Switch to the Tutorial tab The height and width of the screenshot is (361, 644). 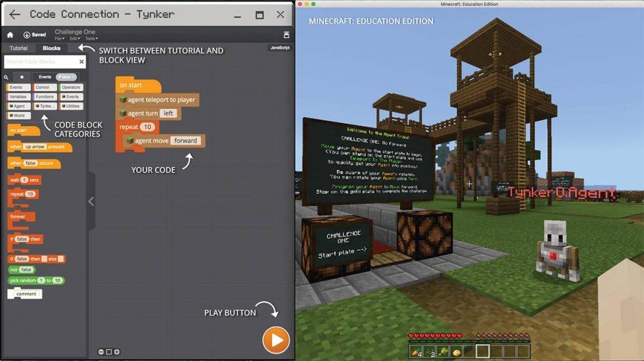(x=18, y=48)
